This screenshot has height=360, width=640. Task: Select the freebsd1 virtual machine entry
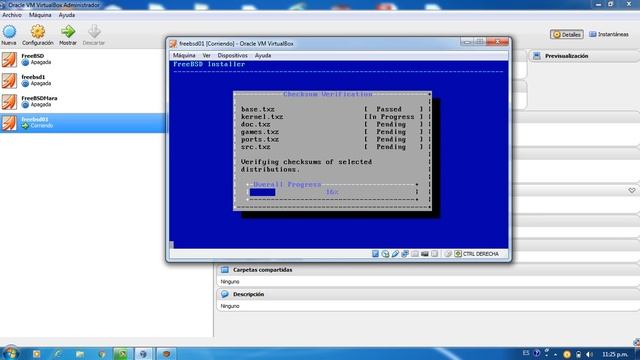(x=83, y=81)
